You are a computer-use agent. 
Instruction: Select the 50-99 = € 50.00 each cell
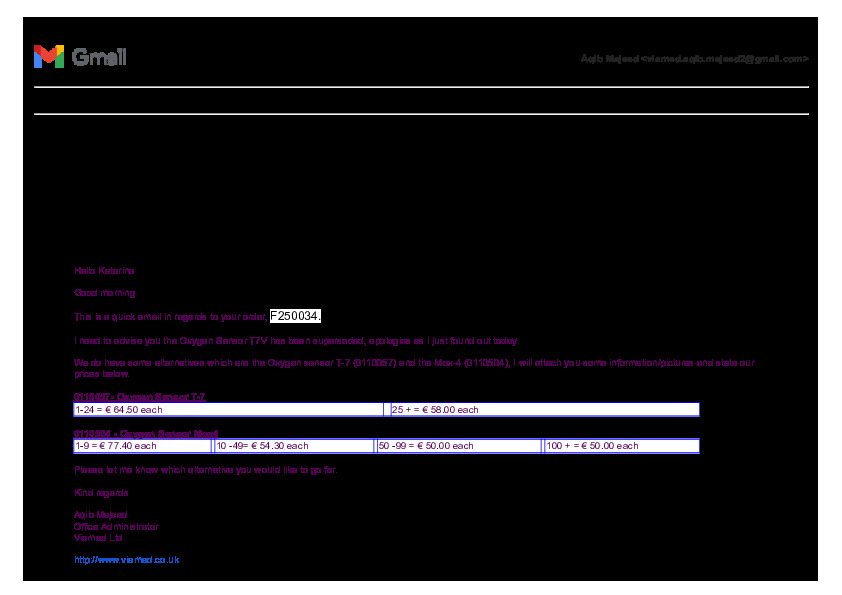click(458, 446)
